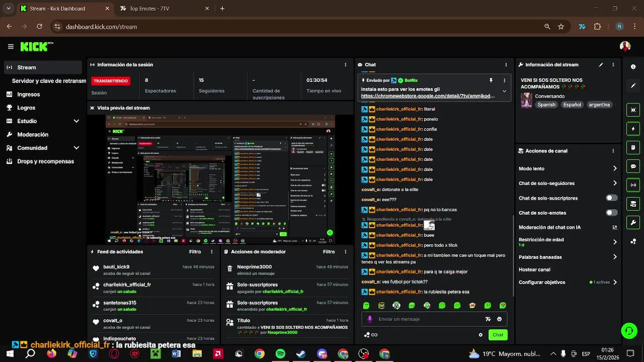Viewport: 644px width, 362px height.
Task: Edit stream info with pencil icon
Action: [x=601, y=65]
